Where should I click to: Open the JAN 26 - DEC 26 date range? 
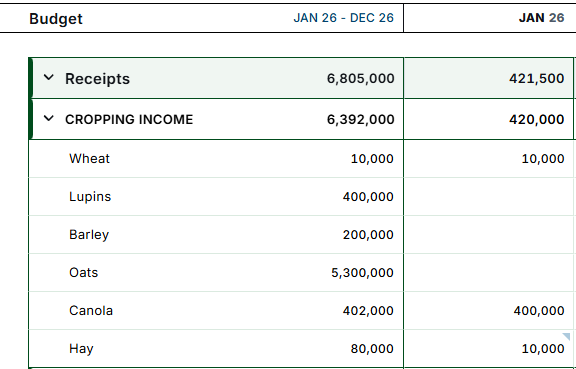pos(343,18)
